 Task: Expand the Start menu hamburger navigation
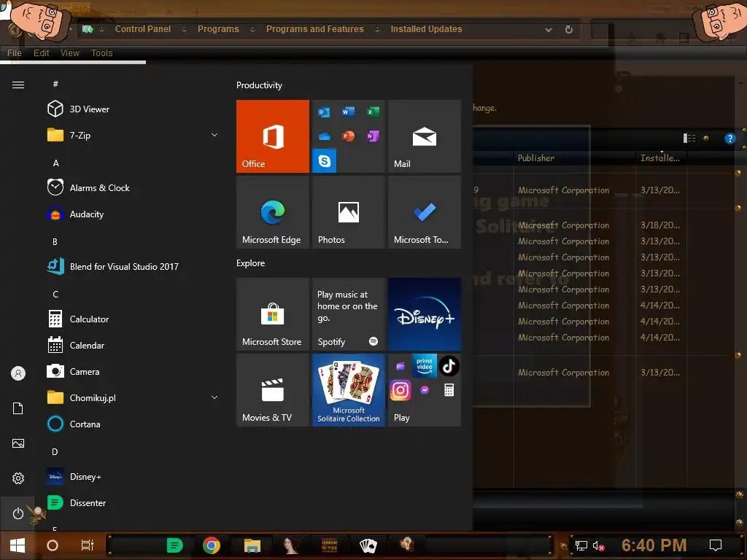point(18,85)
